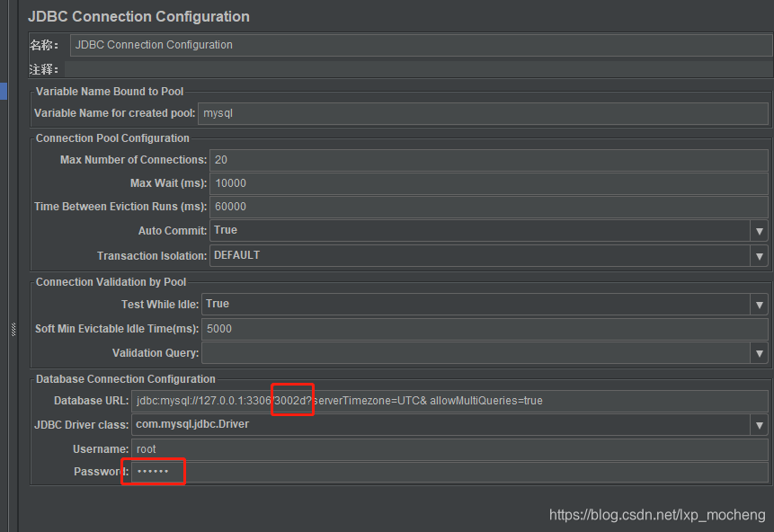Open the Transaction Isolation dropdown arrow

[760, 255]
